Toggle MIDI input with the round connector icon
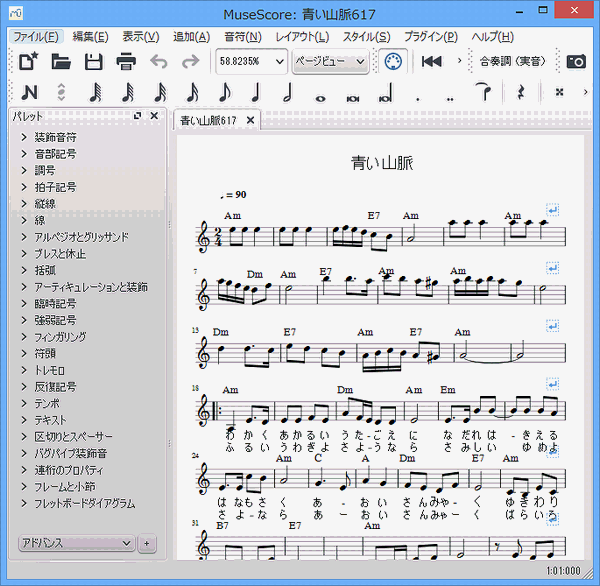 point(393,61)
